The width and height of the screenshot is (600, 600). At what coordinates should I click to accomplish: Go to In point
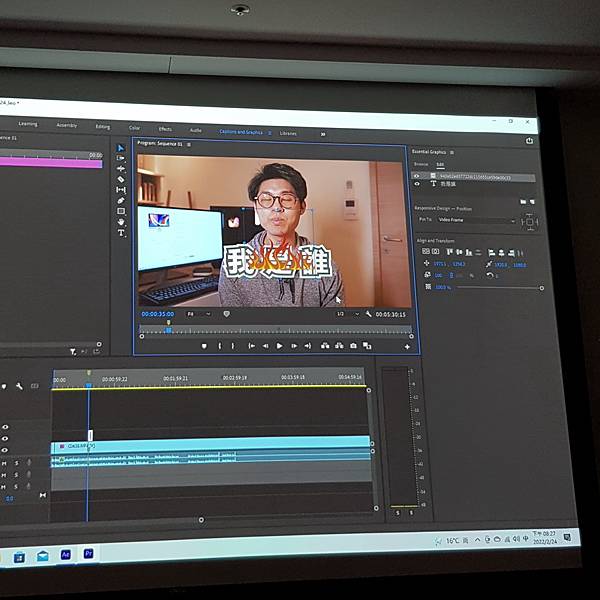pos(251,346)
